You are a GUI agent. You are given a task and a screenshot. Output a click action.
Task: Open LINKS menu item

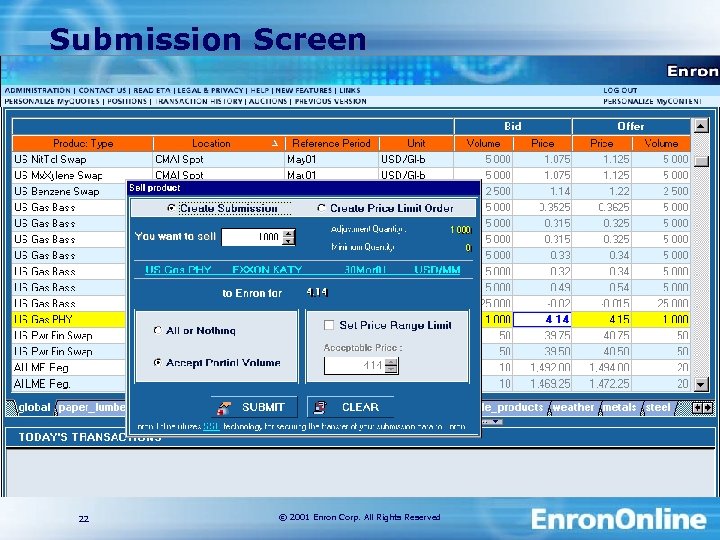[349, 90]
